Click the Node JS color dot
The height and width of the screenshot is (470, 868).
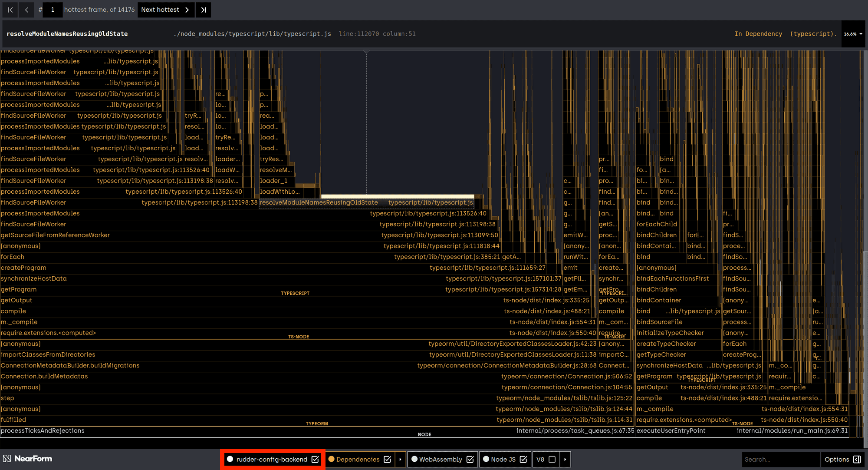pos(486,459)
